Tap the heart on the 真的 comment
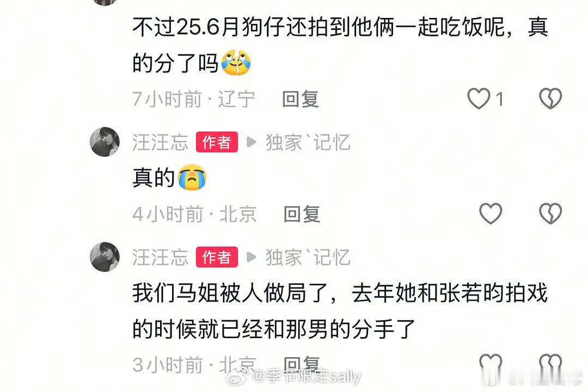 coord(491,214)
